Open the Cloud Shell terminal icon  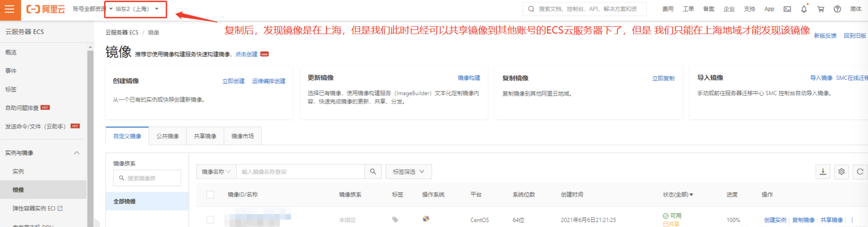[x=787, y=9]
